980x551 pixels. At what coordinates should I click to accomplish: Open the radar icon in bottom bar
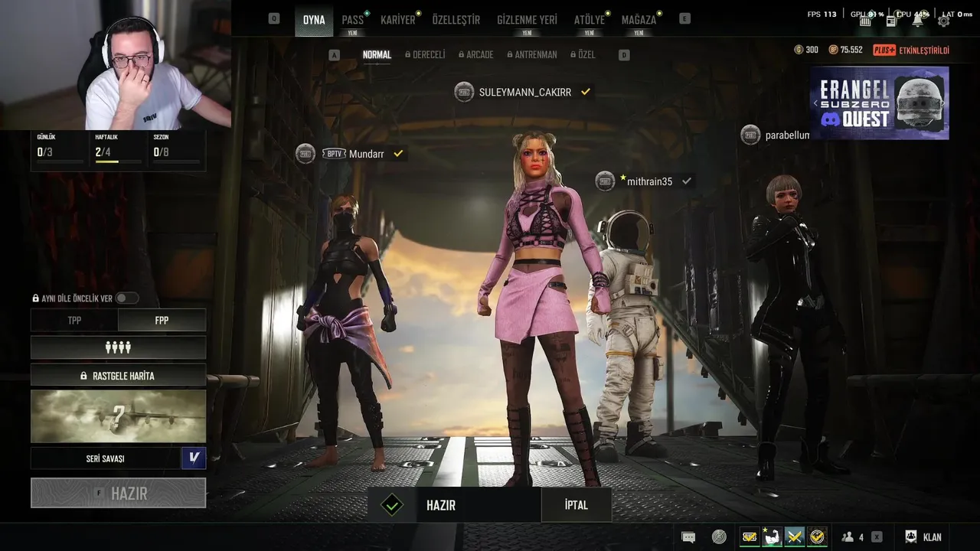point(719,537)
